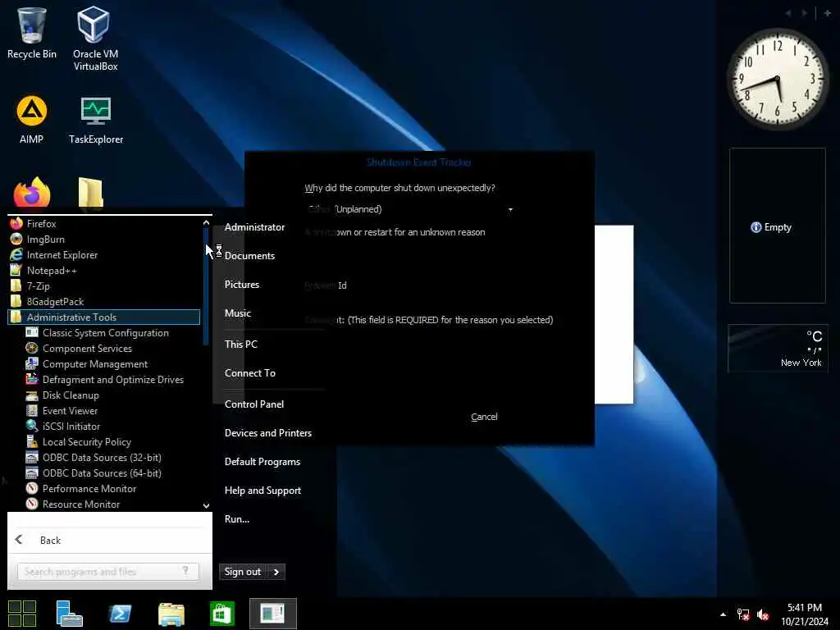Select the active app on the taskbar
This screenshot has width=840, height=630.
pyautogui.click(x=272, y=614)
